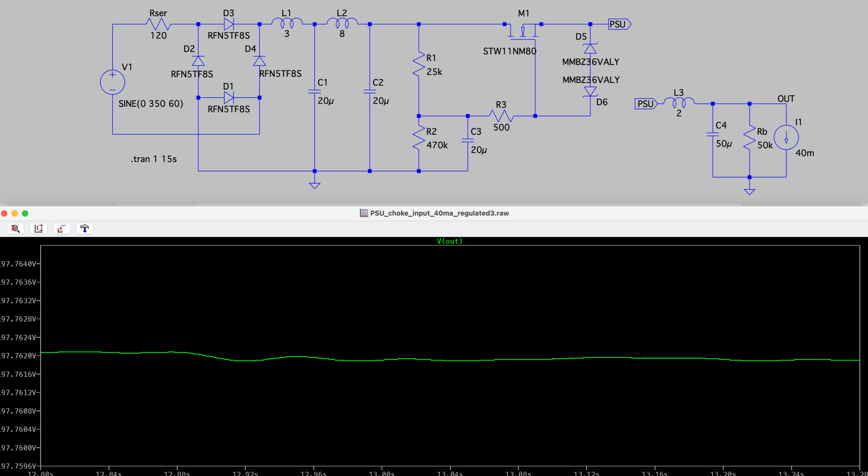This screenshot has width=868, height=476.
Task: Click the MMBZ36VALY label of D5
Action: pyautogui.click(x=591, y=62)
